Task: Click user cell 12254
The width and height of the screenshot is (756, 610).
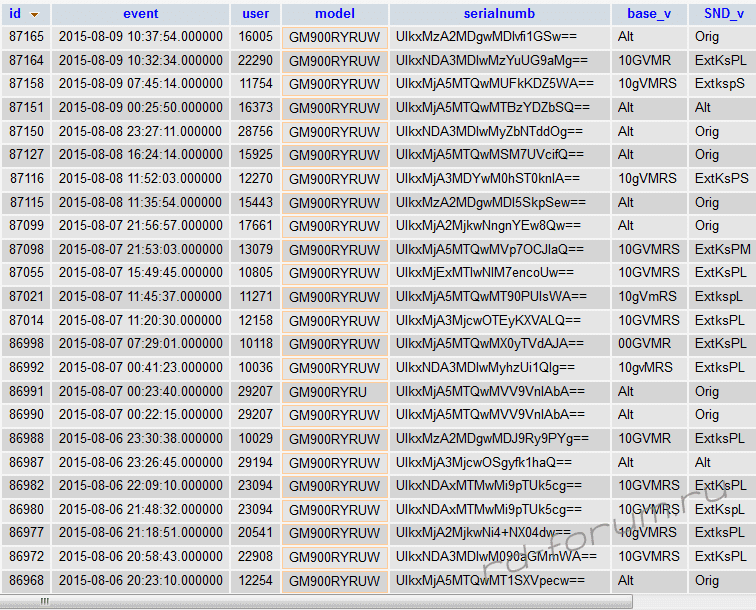Action: pos(256,581)
